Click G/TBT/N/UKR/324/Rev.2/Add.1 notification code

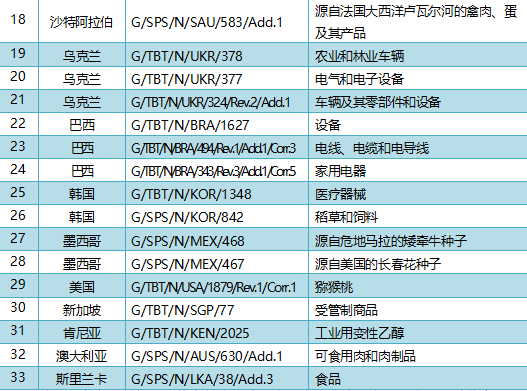217,102
